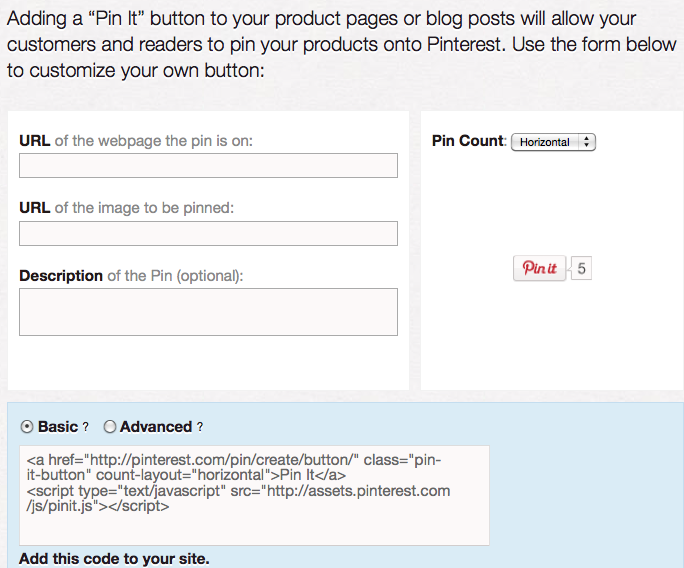Click the "URL of the image" label
Viewport: 684px width, 568px height.
126,208
